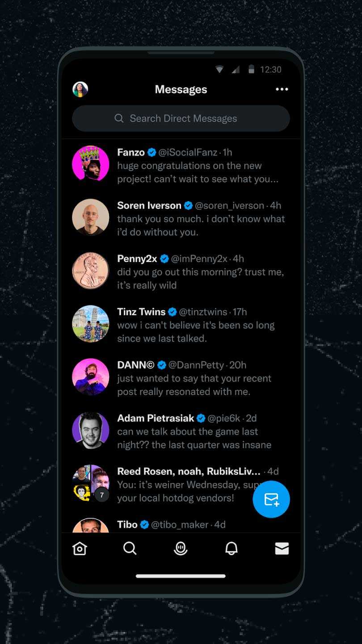
Task: Open Fanzo's profile picture
Action: (x=91, y=164)
